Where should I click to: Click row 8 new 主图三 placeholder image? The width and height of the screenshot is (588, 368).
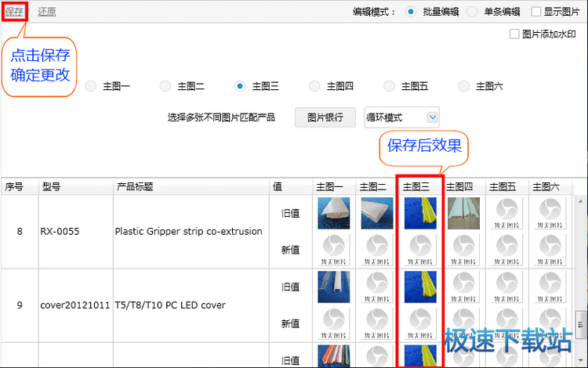tap(420, 250)
